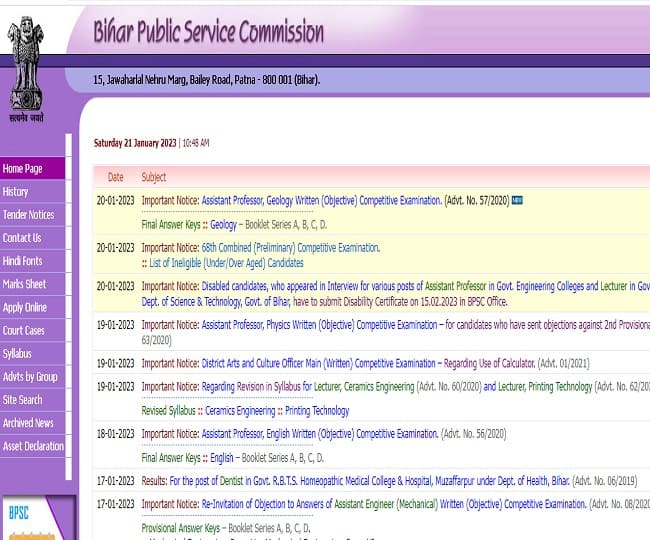Click the 'new' badge beside Advt. No. 57/2020
The width and height of the screenshot is (650, 540).
(x=517, y=201)
